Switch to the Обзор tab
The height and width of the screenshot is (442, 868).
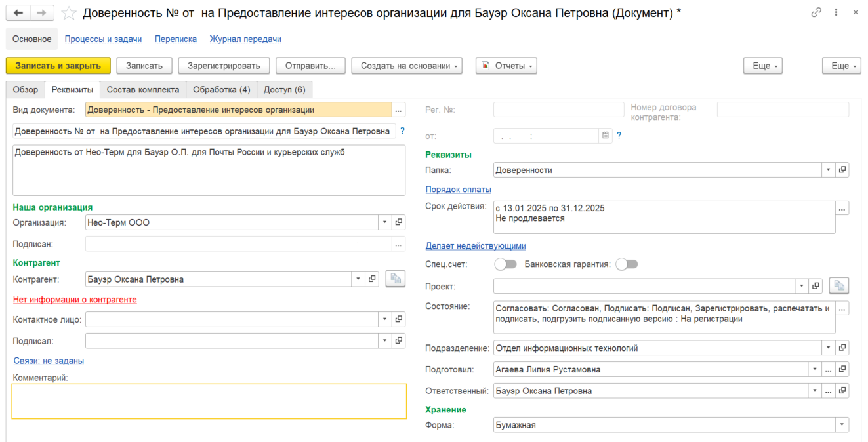tap(26, 89)
